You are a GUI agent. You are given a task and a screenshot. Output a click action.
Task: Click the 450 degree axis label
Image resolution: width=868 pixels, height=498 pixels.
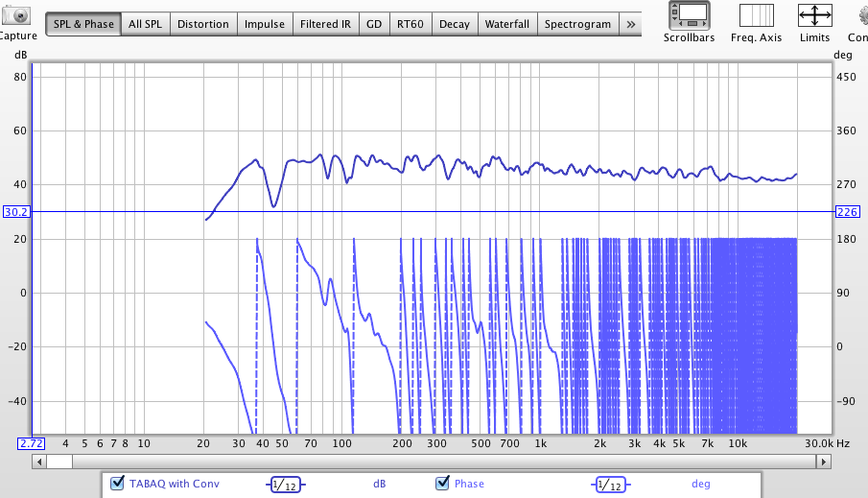[x=846, y=77]
